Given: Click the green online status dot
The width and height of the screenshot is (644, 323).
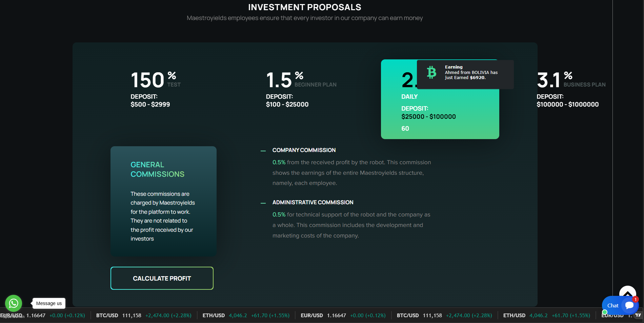Looking at the screenshot, I should click(x=605, y=312).
